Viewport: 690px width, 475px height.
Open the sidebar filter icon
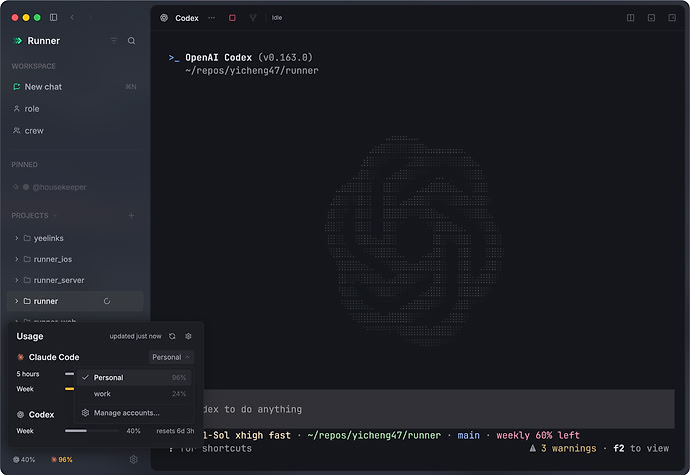114,41
